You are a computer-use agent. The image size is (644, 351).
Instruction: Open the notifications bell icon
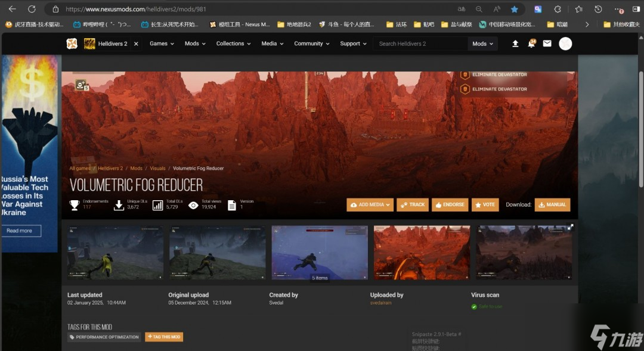(x=531, y=44)
